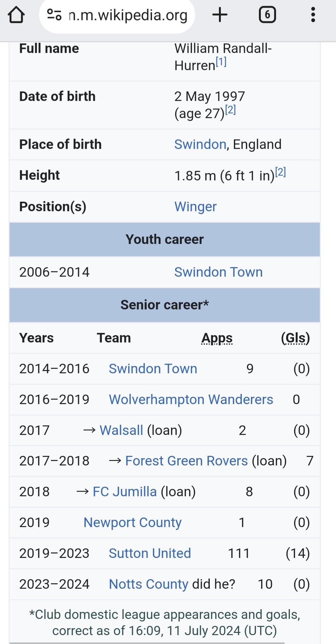Open the site info icon in address bar
This screenshot has width=336, height=644.
pos(54,15)
